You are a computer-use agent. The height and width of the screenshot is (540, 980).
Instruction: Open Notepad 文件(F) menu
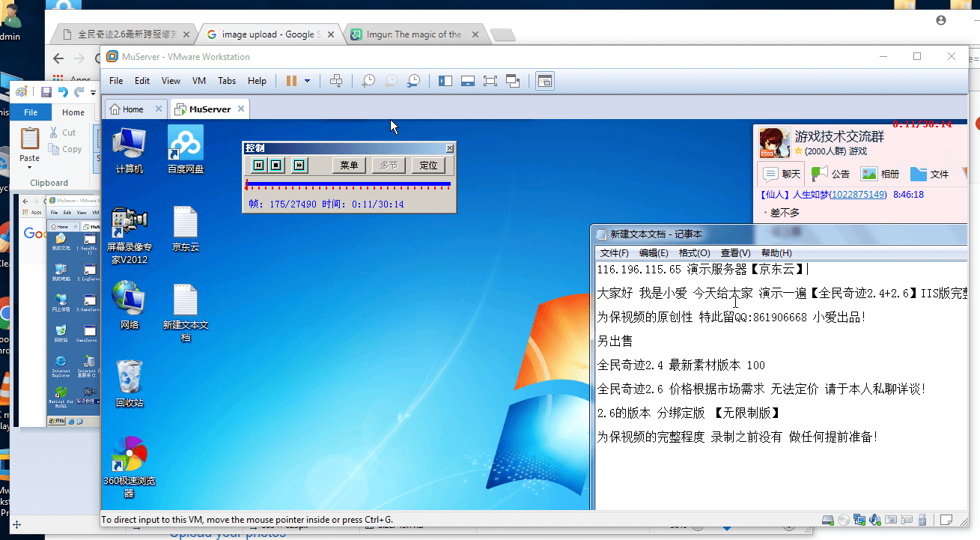click(615, 253)
